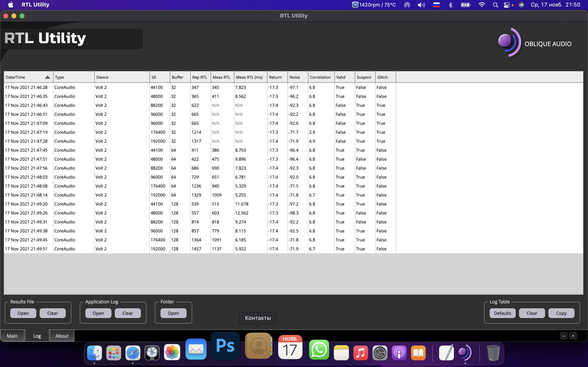Screen dimensions: 588x367
Task: Launch Safari from the dock
Action: [x=133, y=353]
